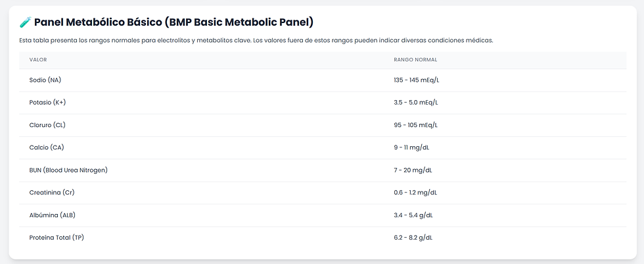
Task: Select the 0.6 - 1.2 mg/dL range value
Action: [415, 192]
